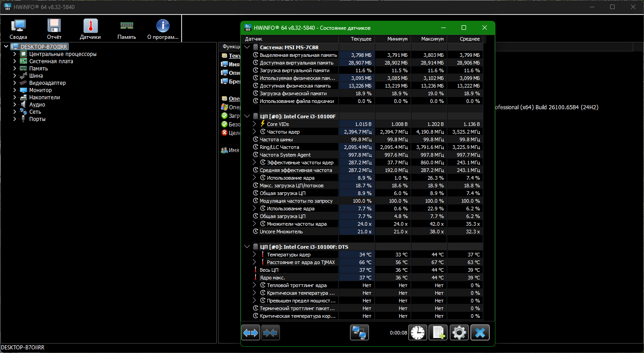Expand the Core VIDs sensor row
This screenshot has width=644, height=353.
point(254,124)
